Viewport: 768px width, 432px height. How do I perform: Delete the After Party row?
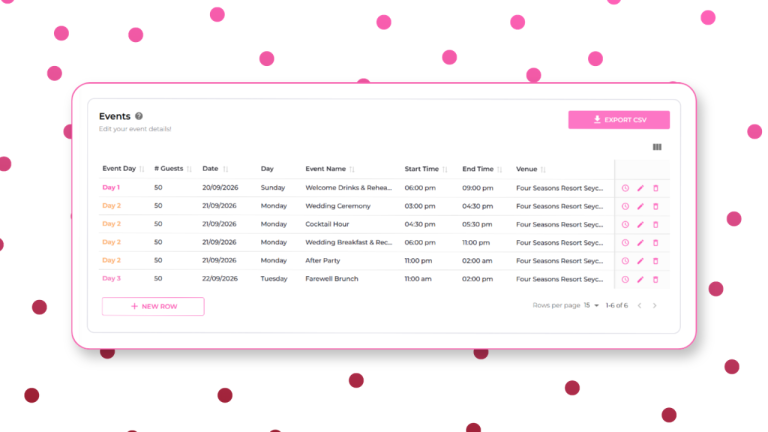pyautogui.click(x=655, y=261)
